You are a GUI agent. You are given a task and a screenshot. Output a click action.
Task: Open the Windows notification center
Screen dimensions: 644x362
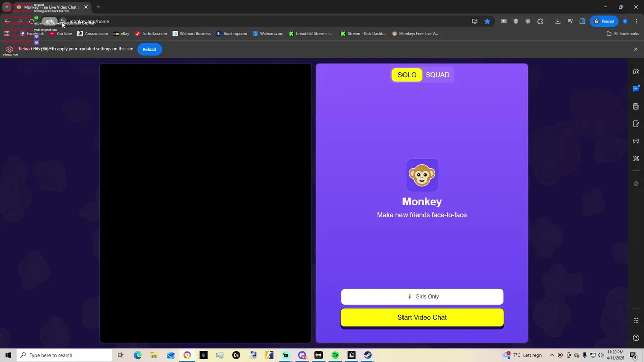click(634, 355)
